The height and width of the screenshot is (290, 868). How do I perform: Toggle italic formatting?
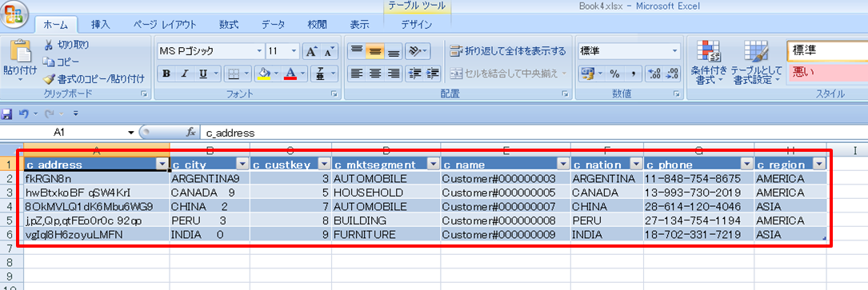(185, 73)
